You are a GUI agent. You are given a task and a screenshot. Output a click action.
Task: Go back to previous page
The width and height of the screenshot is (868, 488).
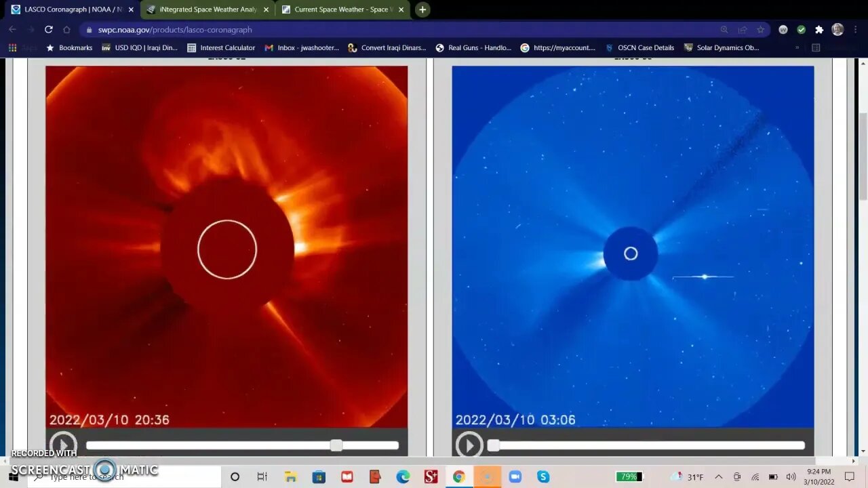12,29
